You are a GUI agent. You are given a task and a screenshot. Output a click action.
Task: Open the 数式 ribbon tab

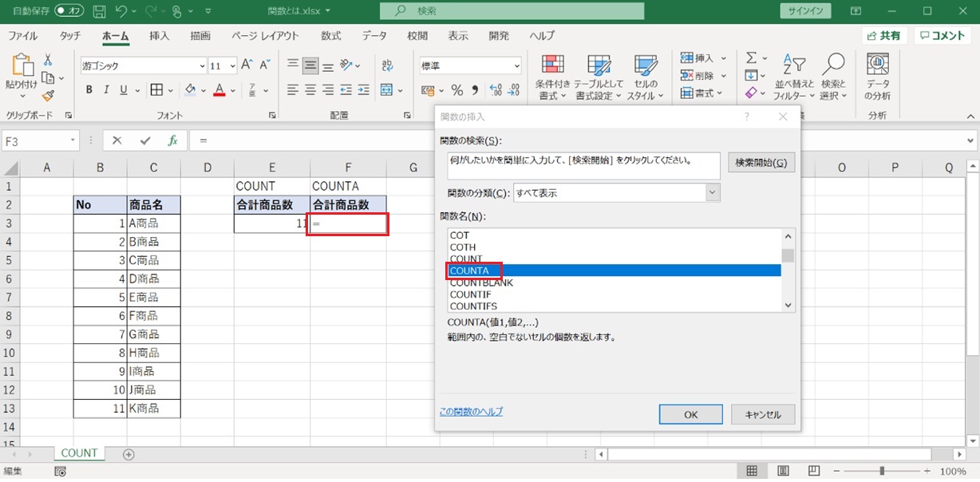click(330, 36)
